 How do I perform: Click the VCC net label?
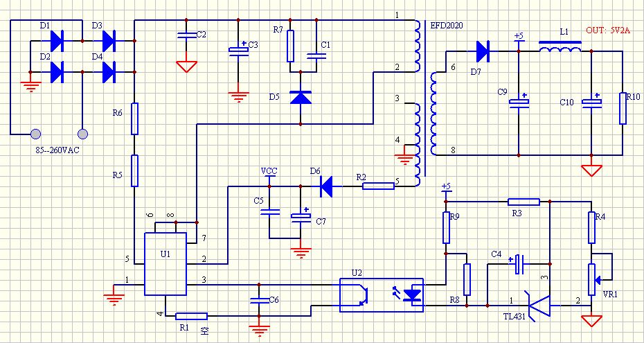tap(269, 170)
